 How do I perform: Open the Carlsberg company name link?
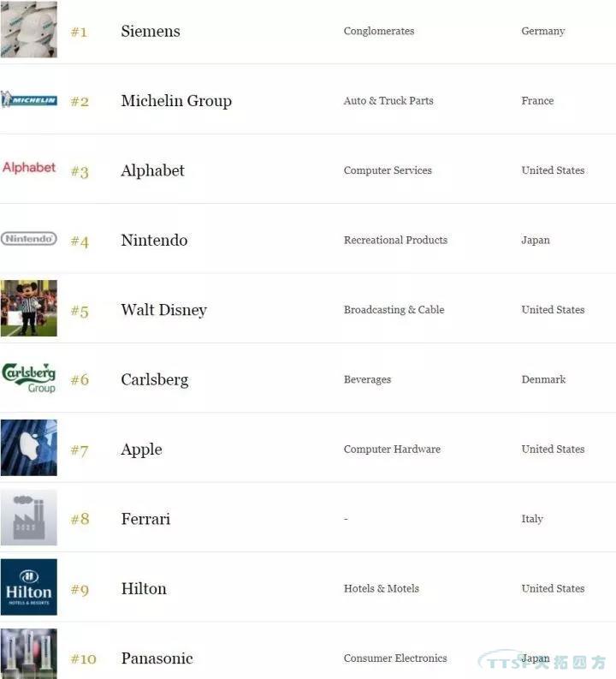(x=154, y=380)
